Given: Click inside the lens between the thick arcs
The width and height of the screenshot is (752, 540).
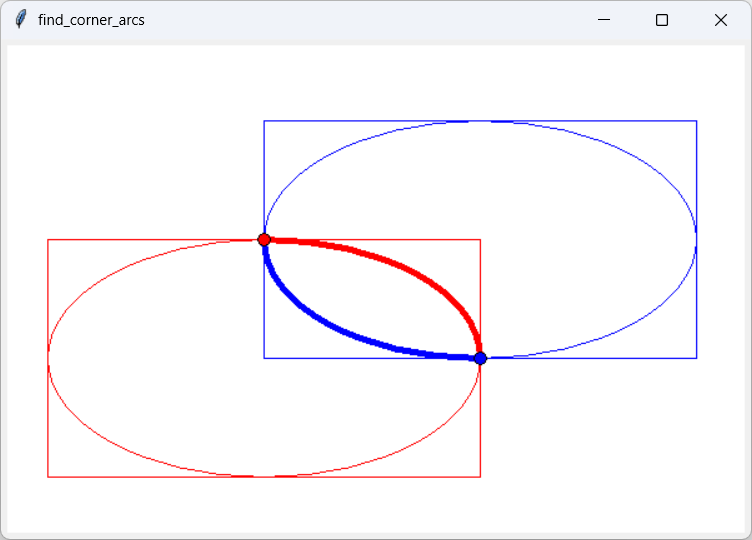Looking at the screenshot, I should [372, 299].
